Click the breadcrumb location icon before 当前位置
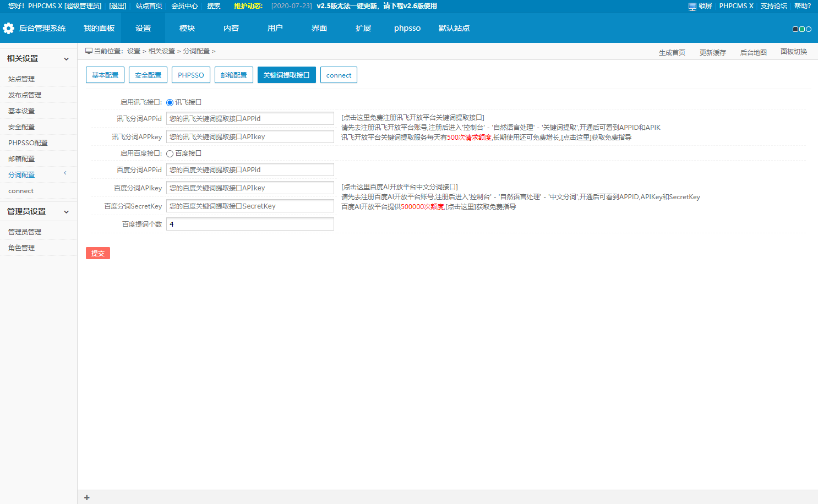 click(x=88, y=50)
